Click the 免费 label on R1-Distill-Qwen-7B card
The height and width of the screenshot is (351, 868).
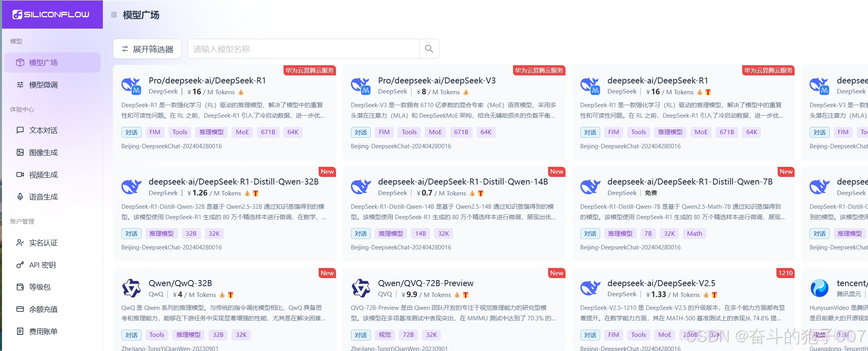(x=651, y=193)
